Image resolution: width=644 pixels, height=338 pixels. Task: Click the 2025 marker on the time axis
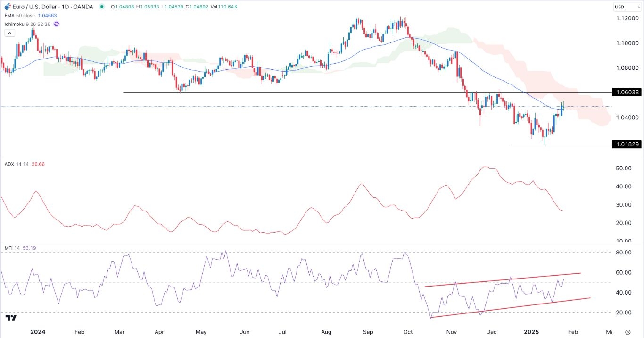[532, 332]
